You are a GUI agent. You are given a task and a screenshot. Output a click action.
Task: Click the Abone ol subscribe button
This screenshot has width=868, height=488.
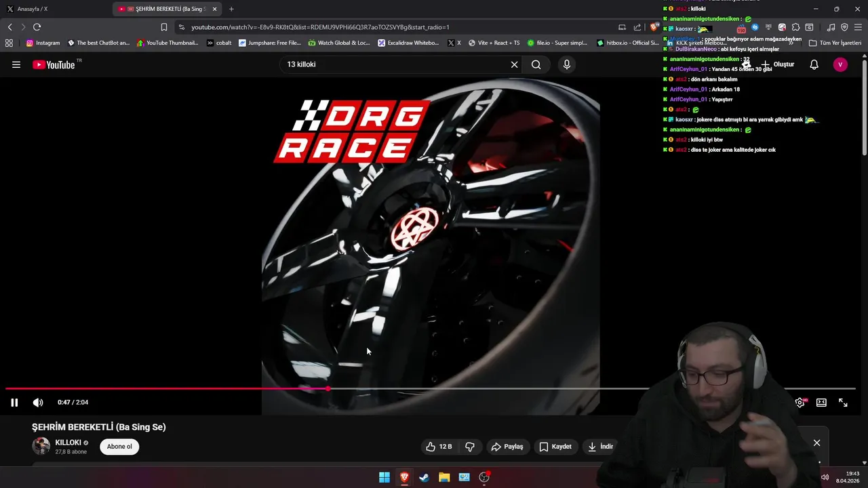(x=119, y=447)
